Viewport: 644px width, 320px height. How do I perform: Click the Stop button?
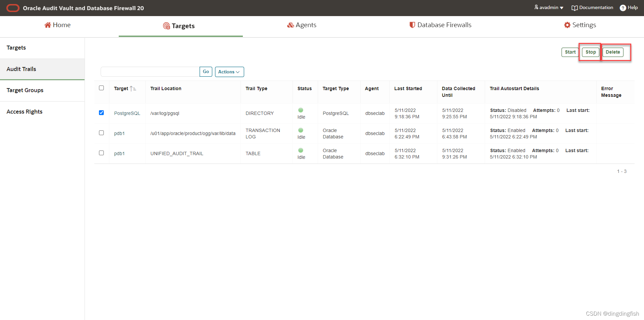tap(591, 52)
